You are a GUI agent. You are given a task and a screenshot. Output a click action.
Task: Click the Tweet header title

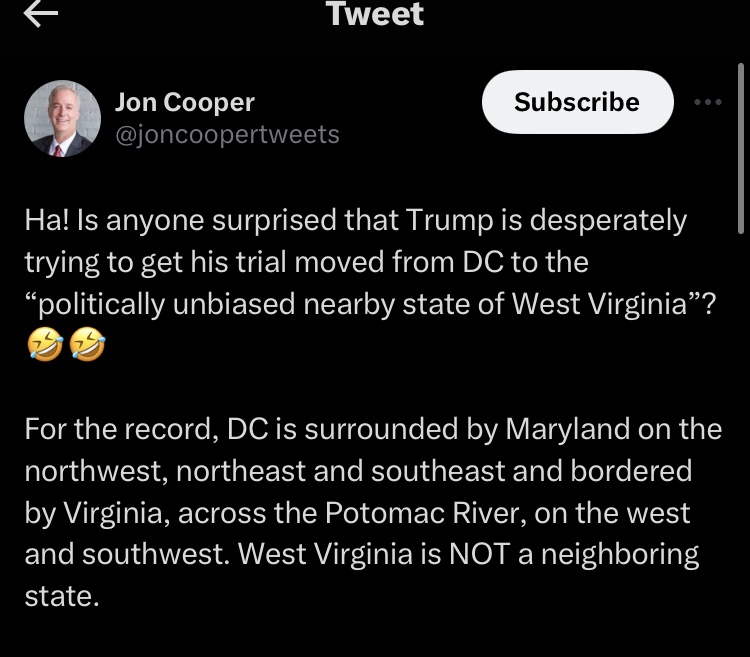tap(374, 14)
